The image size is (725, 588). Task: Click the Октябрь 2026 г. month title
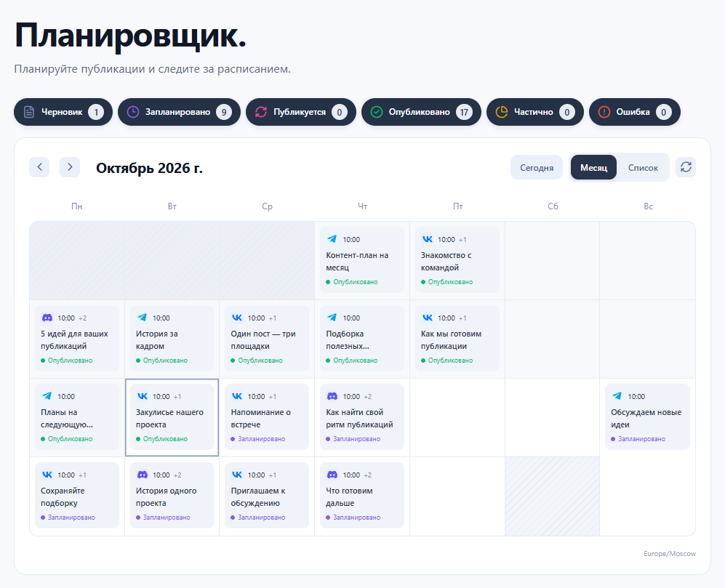click(x=149, y=168)
